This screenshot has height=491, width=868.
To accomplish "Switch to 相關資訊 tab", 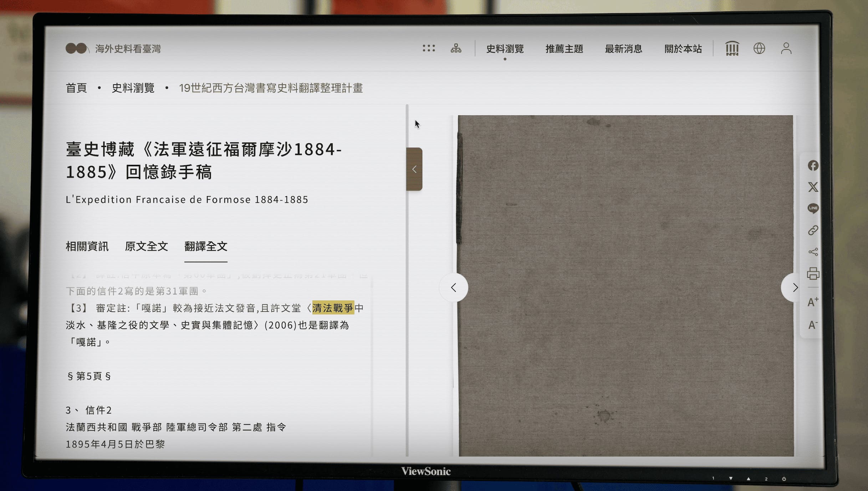I will pos(87,246).
